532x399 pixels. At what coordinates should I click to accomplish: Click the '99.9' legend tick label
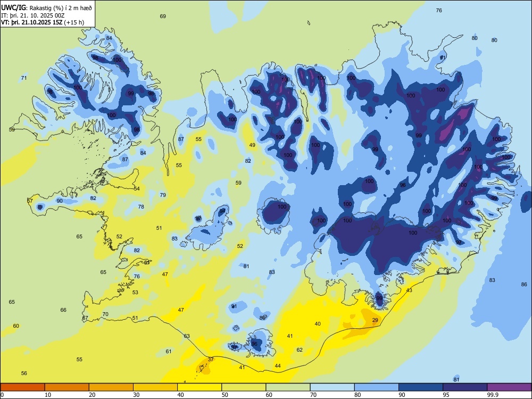(x=492, y=395)
